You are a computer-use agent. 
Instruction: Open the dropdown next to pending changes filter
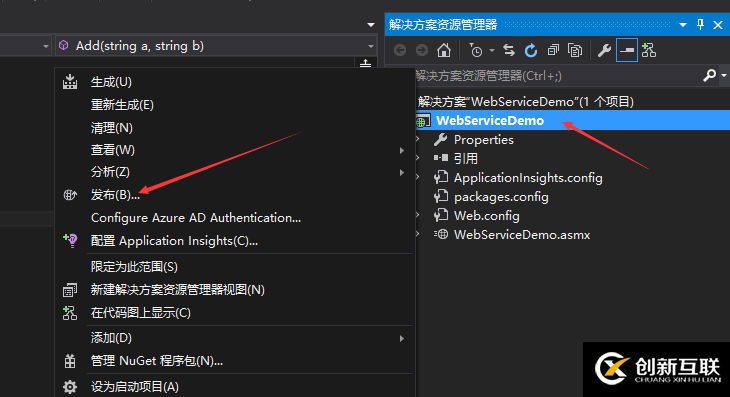(492, 50)
